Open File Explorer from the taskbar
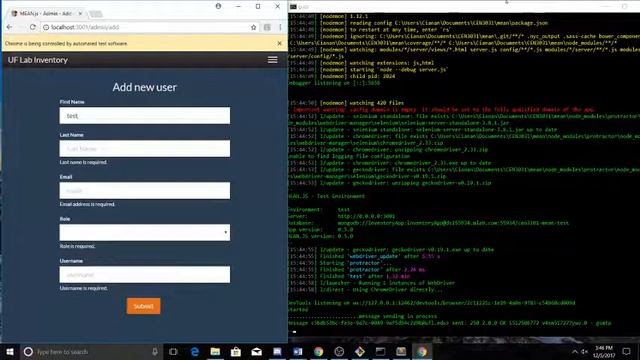Viewport: 640px width, 360px height. click(x=215, y=351)
